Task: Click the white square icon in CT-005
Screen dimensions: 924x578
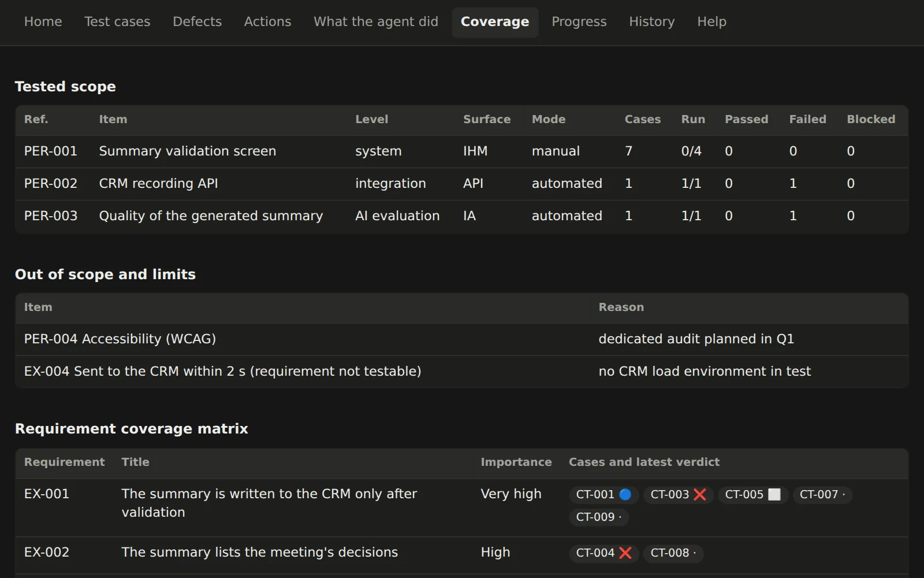Action: tap(774, 495)
